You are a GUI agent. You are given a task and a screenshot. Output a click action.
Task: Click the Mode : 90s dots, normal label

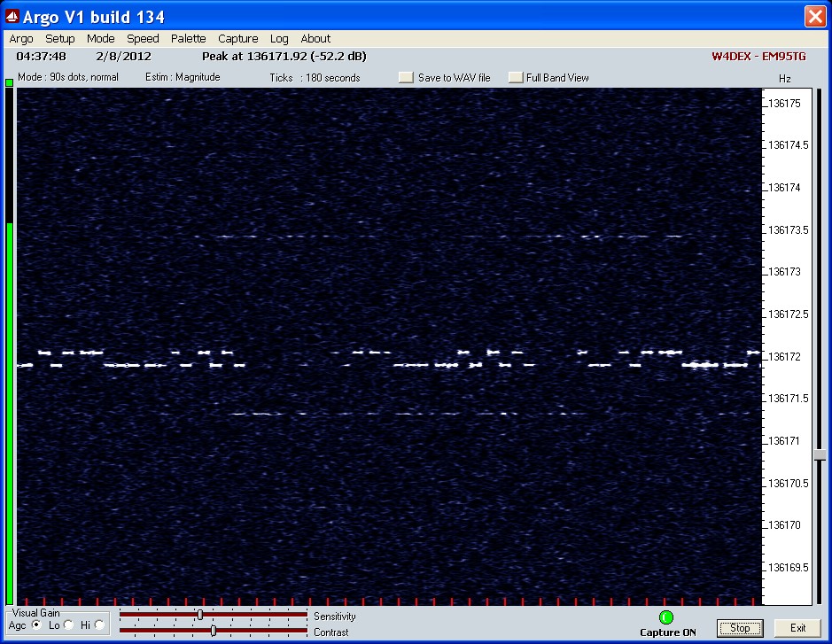coord(68,77)
